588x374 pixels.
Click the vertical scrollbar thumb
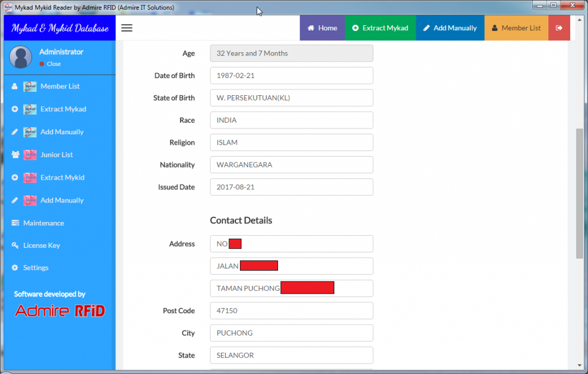coord(579,193)
